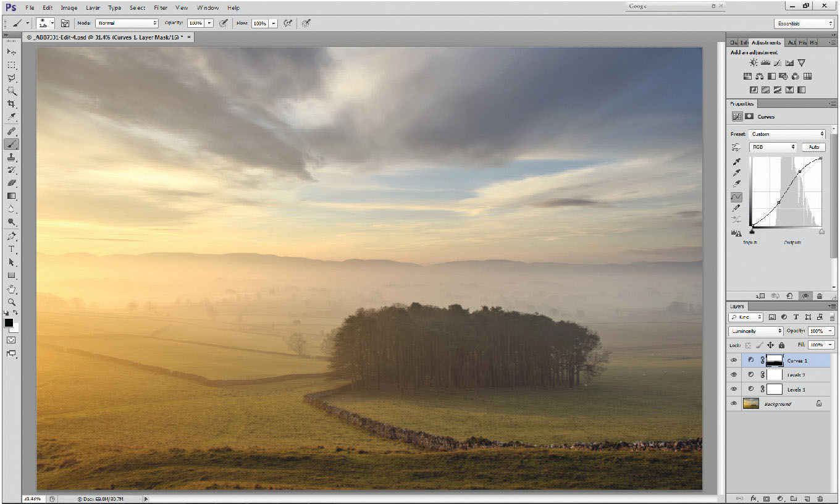Open the Curves Preset dropdown
The width and height of the screenshot is (840, 504).
pos(787,134)
